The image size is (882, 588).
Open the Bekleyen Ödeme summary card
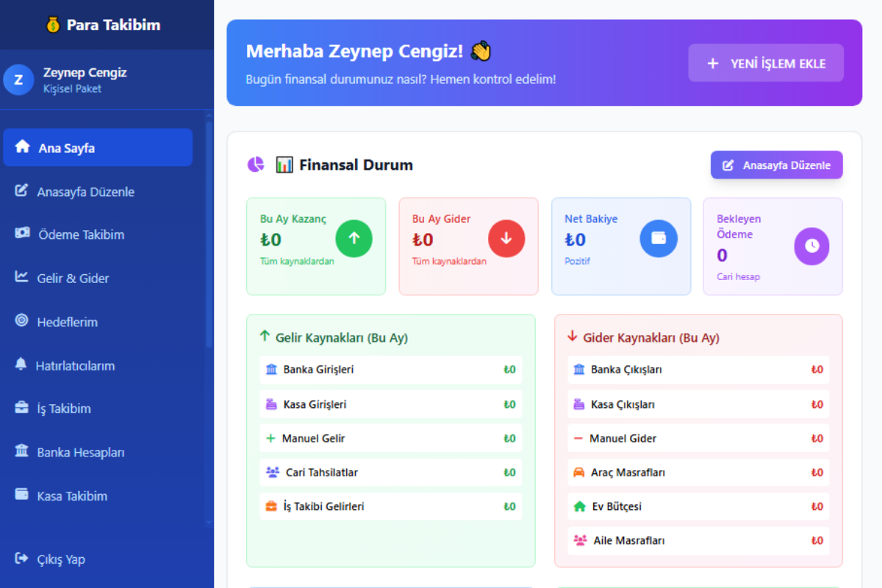[772, 246]
